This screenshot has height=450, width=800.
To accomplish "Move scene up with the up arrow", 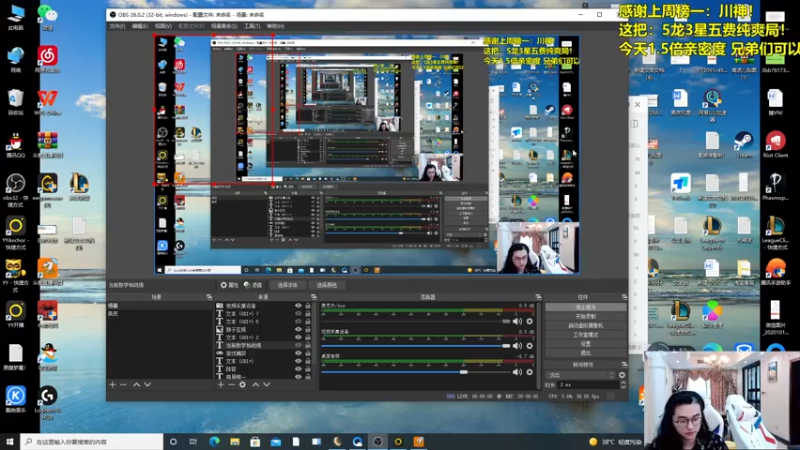I will pos(136,384).
